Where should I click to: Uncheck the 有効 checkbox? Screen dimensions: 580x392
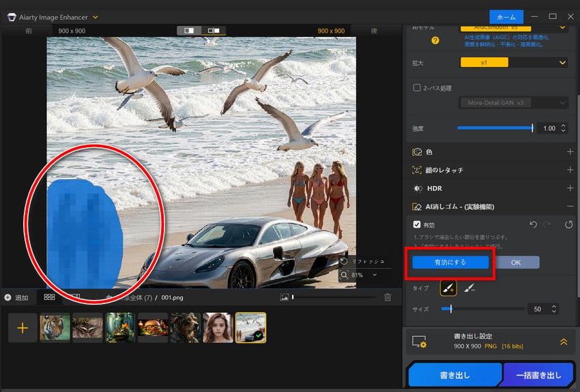417,224
